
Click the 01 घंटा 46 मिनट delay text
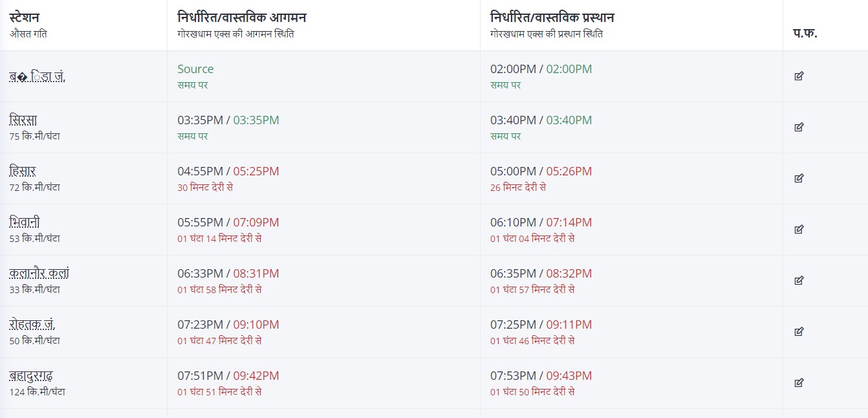[532, 341]
